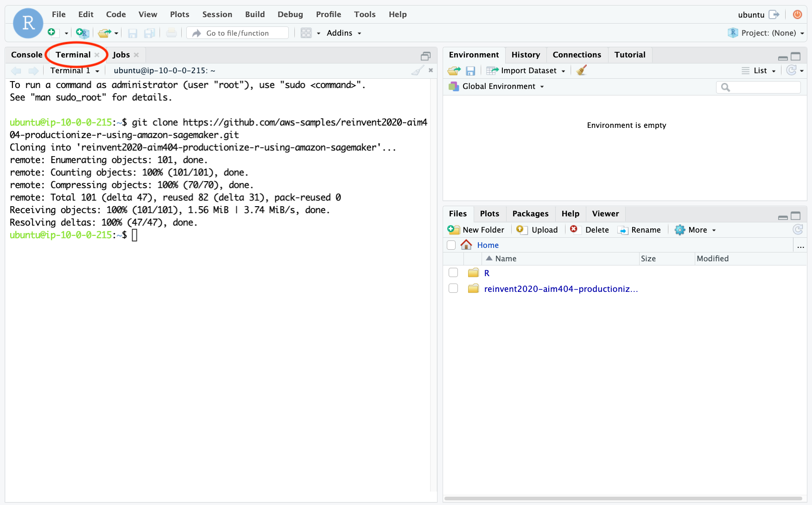Open the reinvent2020-aim404-productioniz folder

pyautogui.click(x=561, y=289)
